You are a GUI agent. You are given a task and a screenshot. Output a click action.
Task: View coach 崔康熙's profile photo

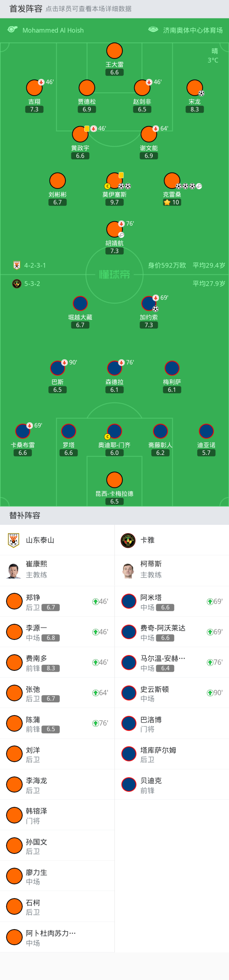[x=14, y=570]
